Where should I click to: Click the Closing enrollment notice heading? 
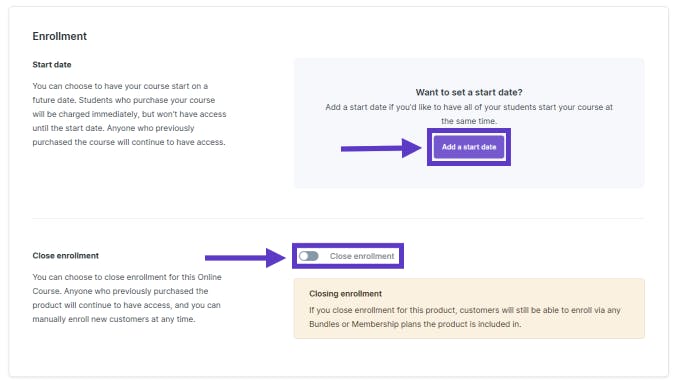[x=345, y=294]
